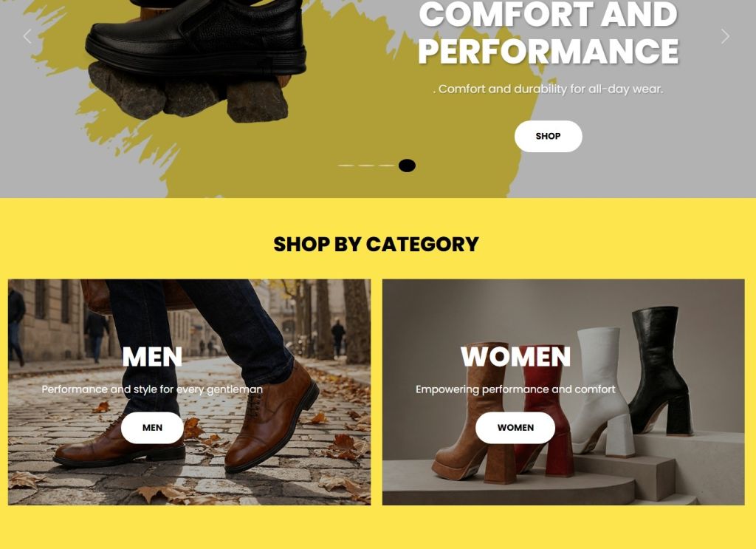The height and width of the screenshot is (549, 756).
Task: Click the WOMEN heading on boots photo
Action: coord(515,357)
